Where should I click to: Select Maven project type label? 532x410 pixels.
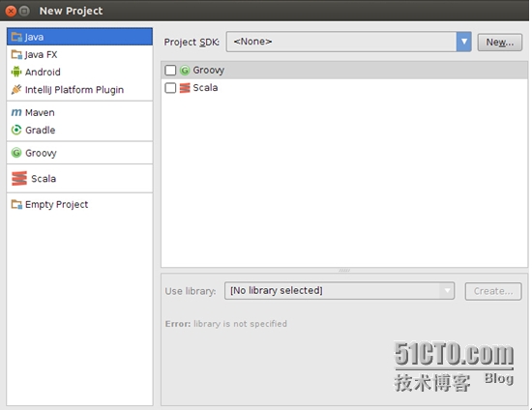[40, 112]
